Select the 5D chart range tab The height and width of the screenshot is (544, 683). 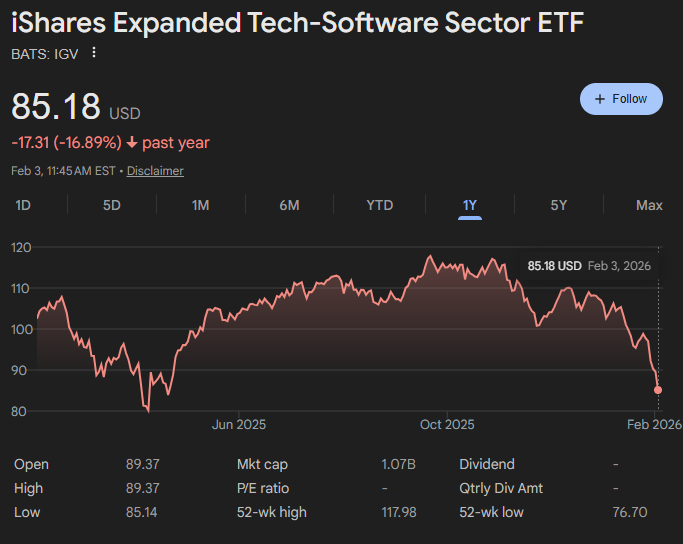(112, 205)
